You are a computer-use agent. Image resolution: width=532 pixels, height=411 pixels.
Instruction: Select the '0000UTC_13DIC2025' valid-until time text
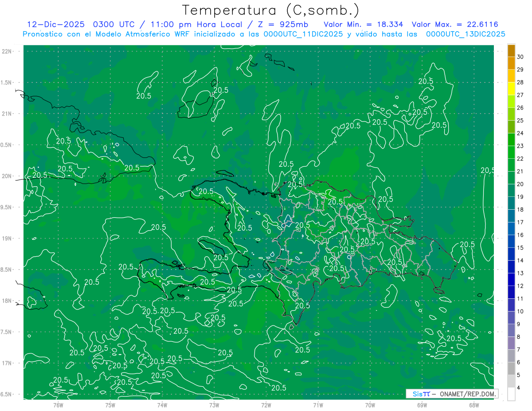coord(465,34)
